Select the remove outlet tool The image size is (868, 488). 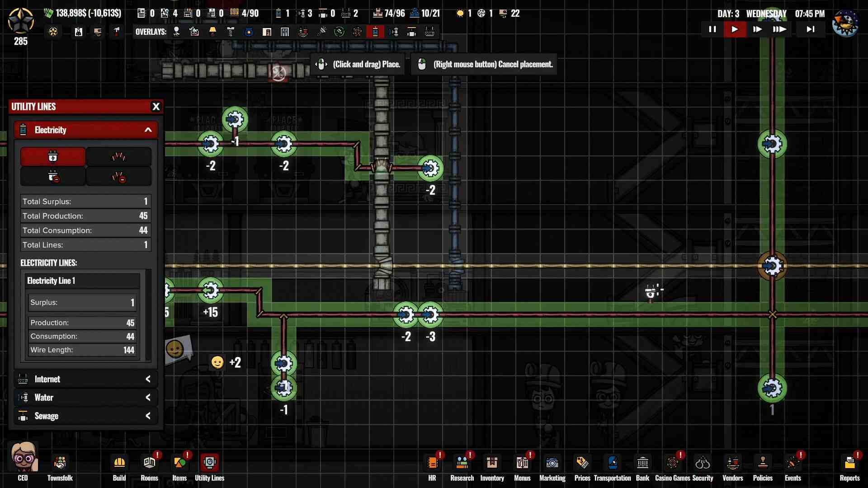tap(53, 177)
